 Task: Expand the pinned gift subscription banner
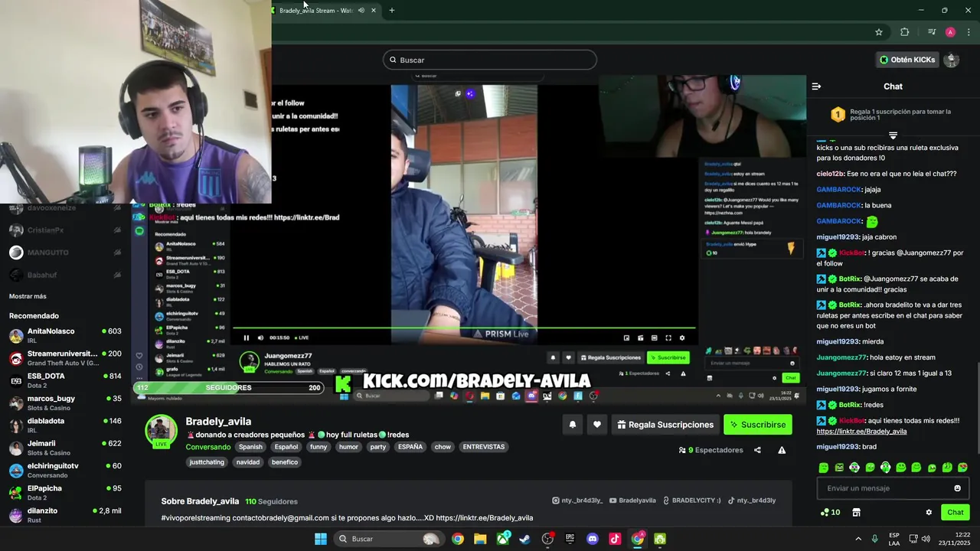point(893,135)
